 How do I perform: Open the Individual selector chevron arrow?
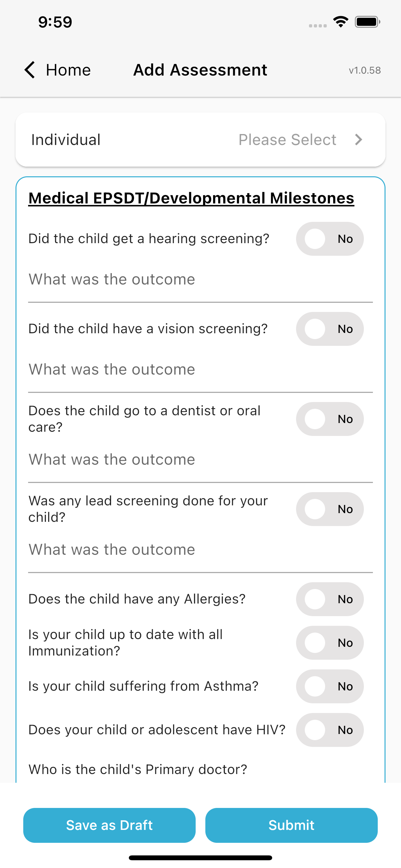tap(359, 139)
